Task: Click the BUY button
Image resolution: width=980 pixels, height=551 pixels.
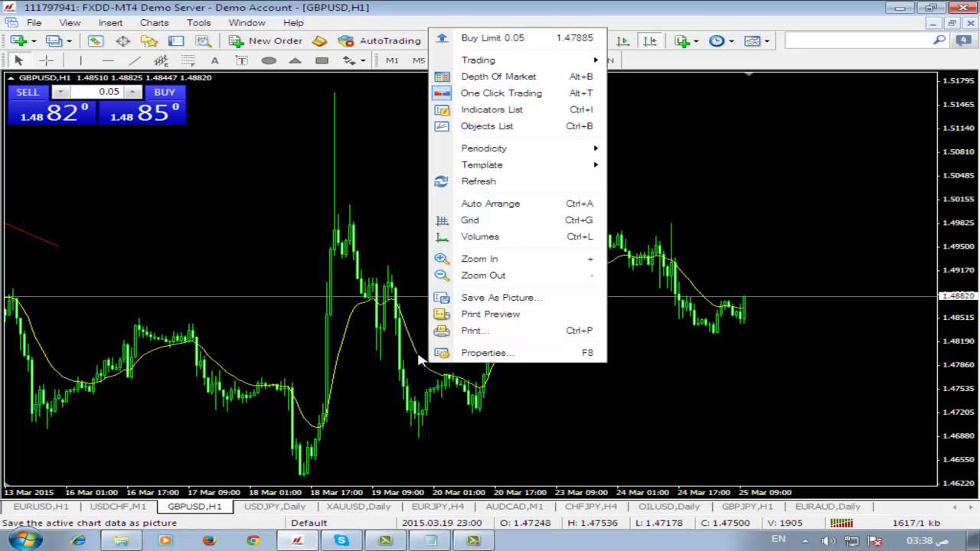Action: click(165, 92)
